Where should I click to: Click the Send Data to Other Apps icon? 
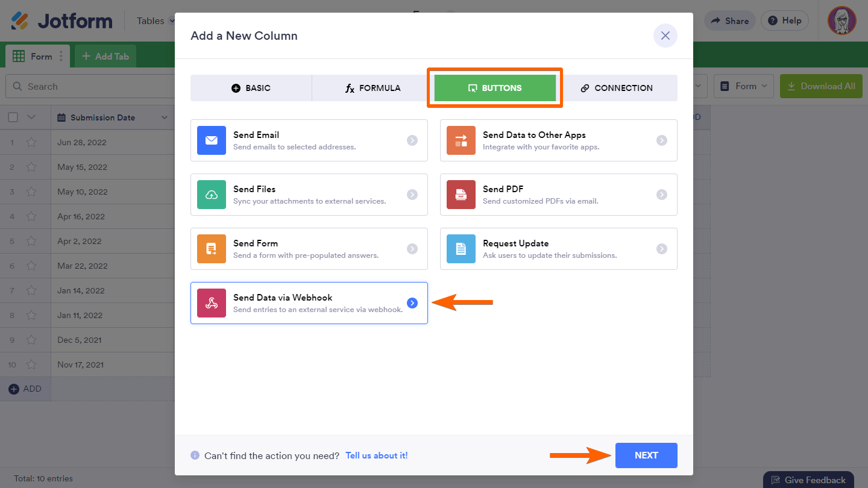[461, 140]
